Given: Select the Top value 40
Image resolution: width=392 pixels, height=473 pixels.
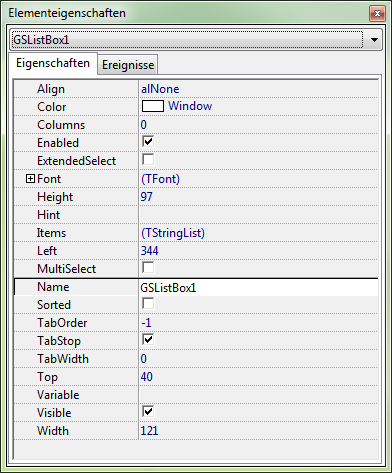Looking at the screenshot, I should click(x=147, y=377).
